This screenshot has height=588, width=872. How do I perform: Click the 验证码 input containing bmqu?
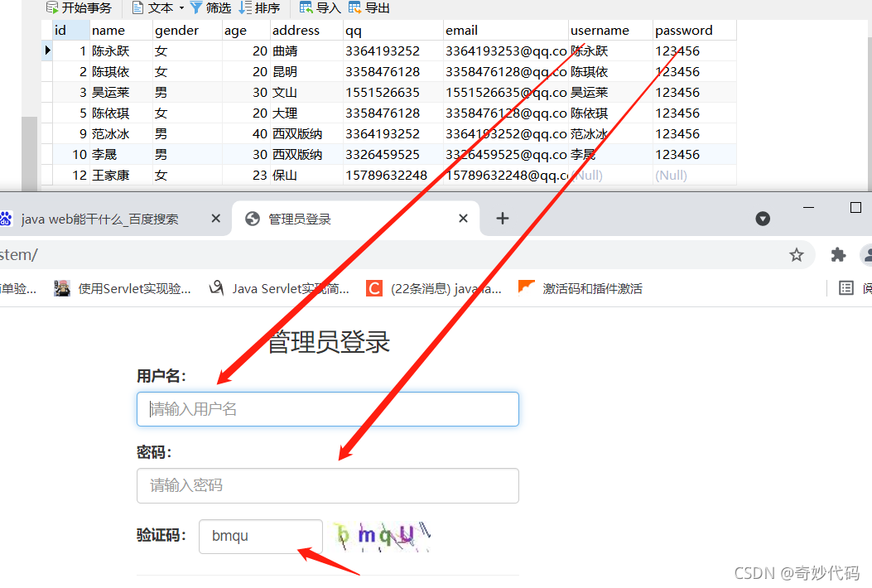pos(261,537)
